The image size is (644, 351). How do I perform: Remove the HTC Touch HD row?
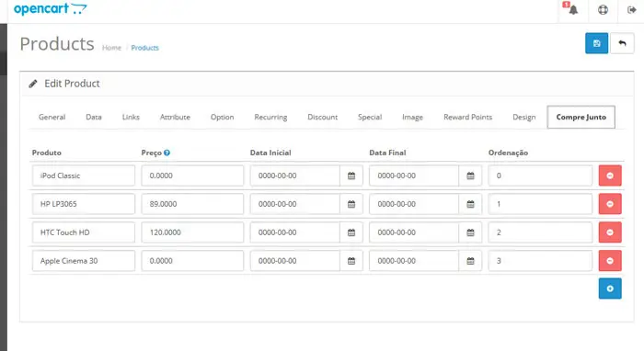click(610, 232)
